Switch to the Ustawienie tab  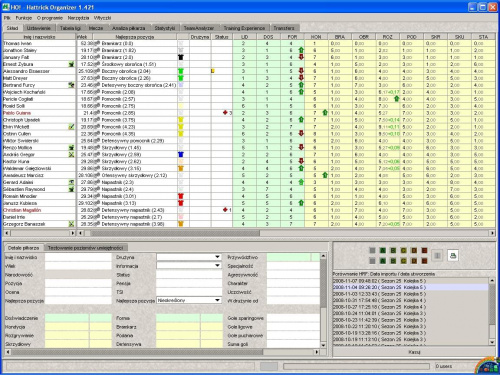point(39,28)
